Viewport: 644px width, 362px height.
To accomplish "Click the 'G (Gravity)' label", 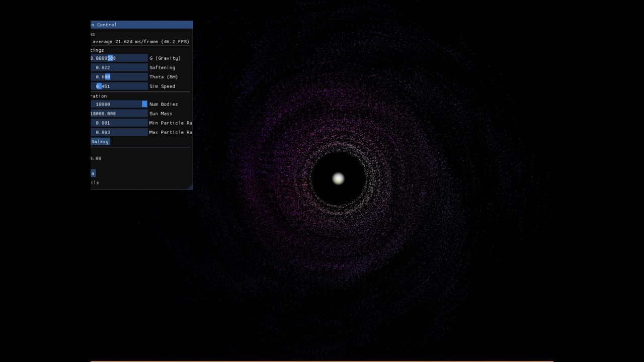I will point(165,58).
